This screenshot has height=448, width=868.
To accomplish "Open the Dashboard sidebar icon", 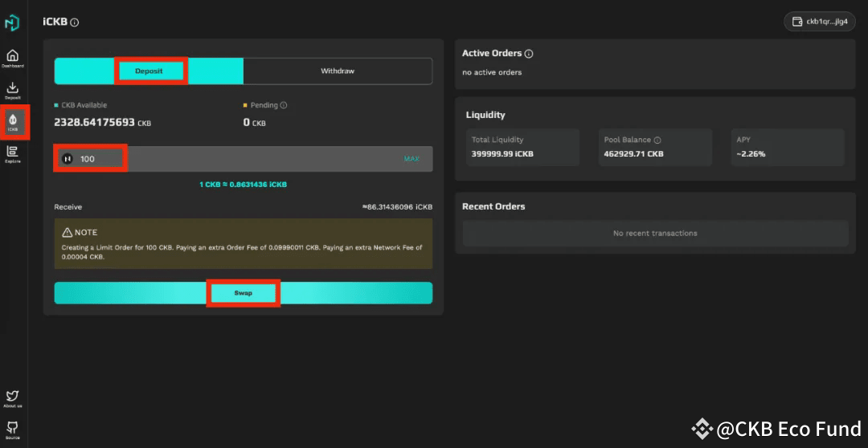I will [x=12, y=57].
